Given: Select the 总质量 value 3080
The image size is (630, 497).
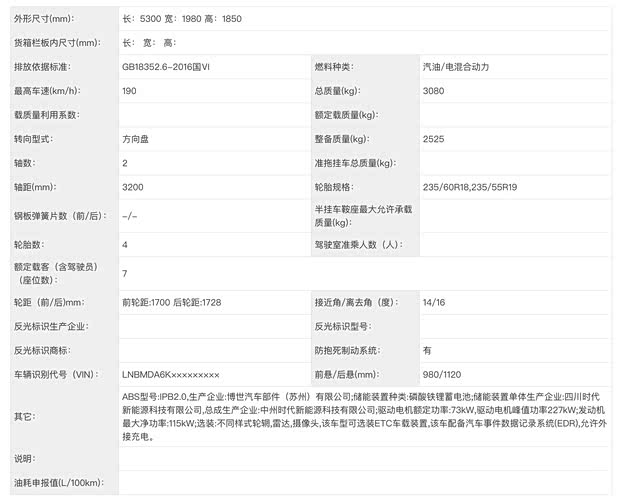Looking at the screenshot, I should [x=434, y=91].
